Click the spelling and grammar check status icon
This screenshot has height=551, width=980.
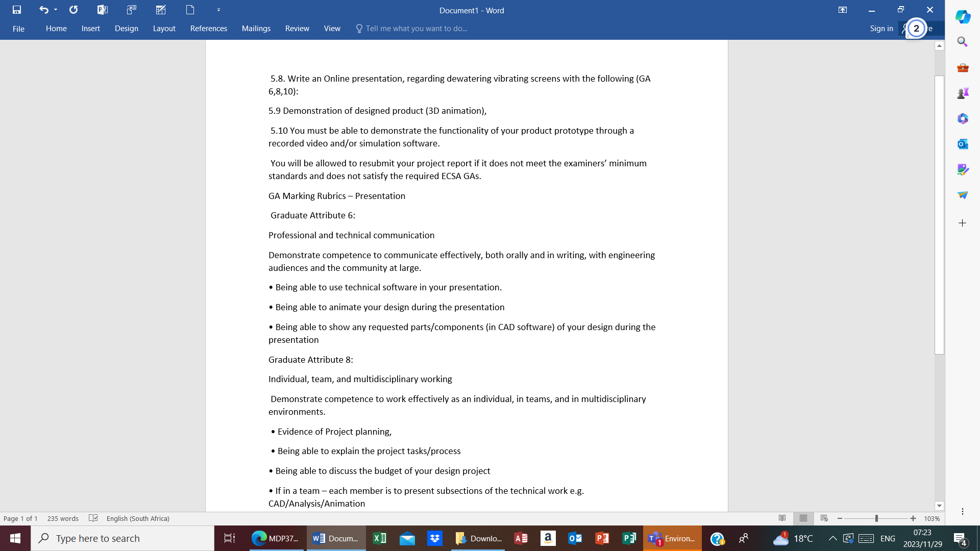[93, 518]
